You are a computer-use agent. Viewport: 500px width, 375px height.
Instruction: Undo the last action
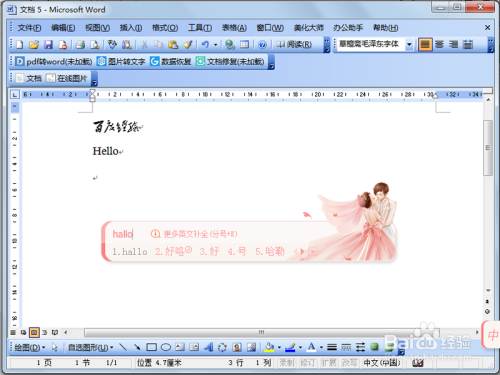205,45
